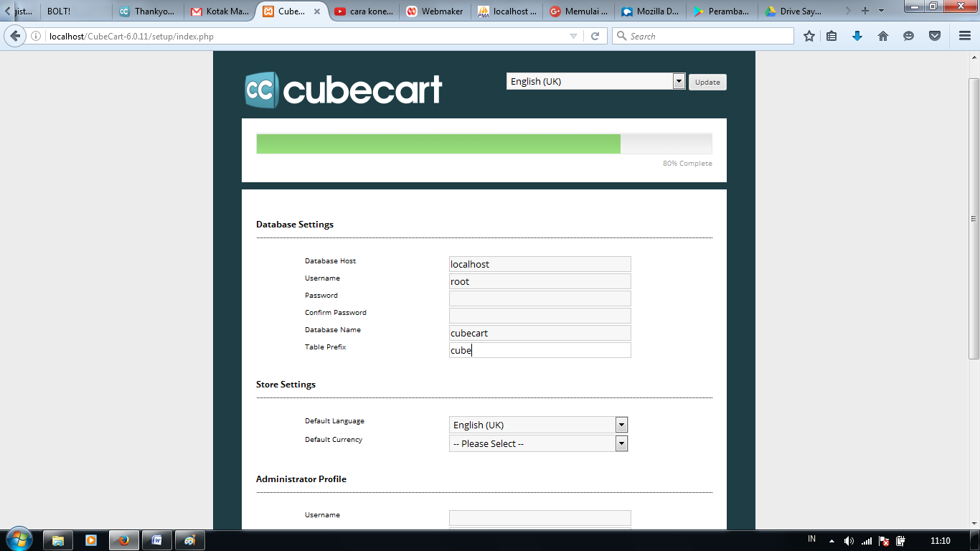Bookmark this page with the star icon

click(x=809, y=35)
